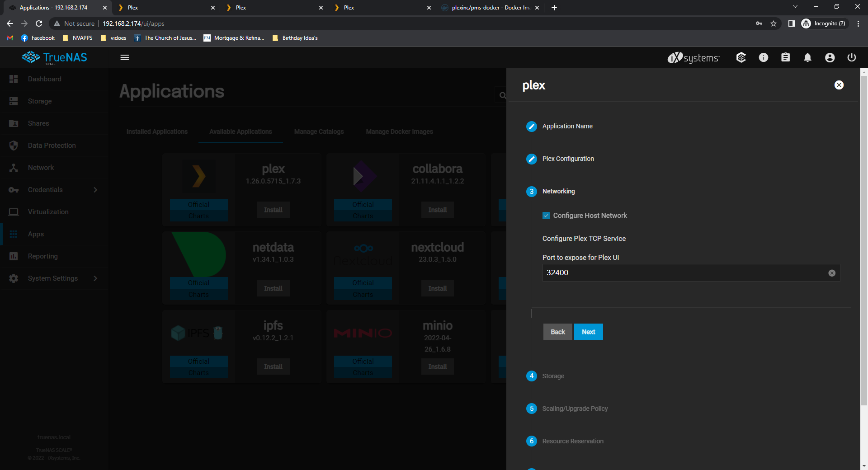Install the minio application
This screenshot has width=868, height=470.
437,367
